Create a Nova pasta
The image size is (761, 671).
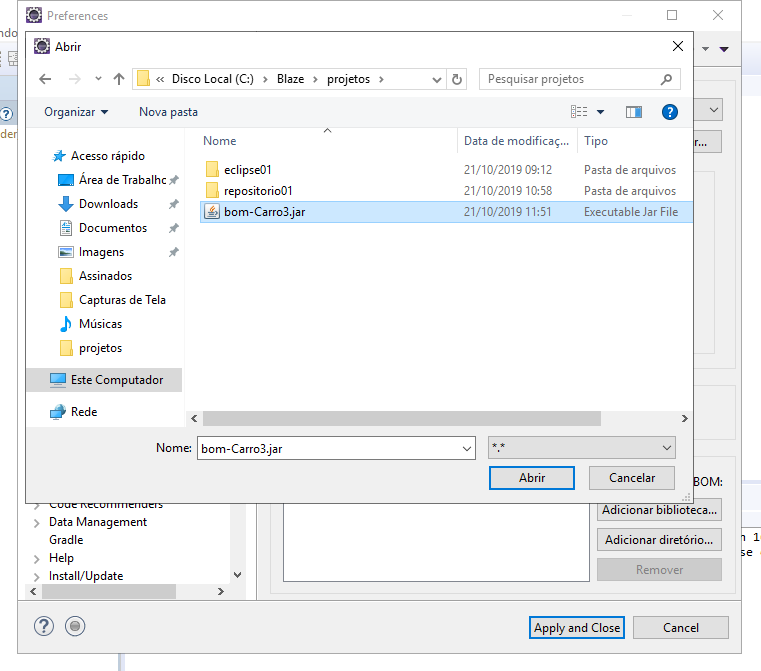point(168,112)
